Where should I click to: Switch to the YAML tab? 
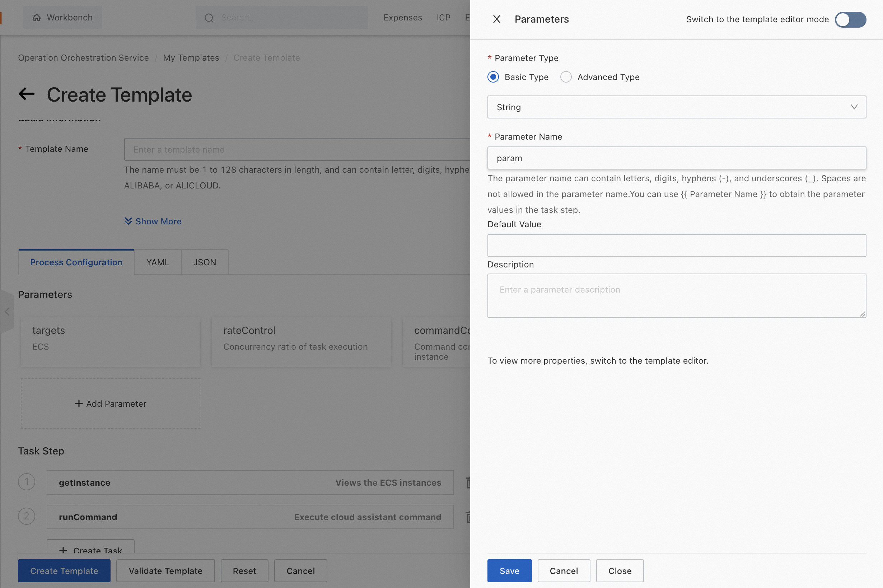pyautogui.click(x=158, y=262)
